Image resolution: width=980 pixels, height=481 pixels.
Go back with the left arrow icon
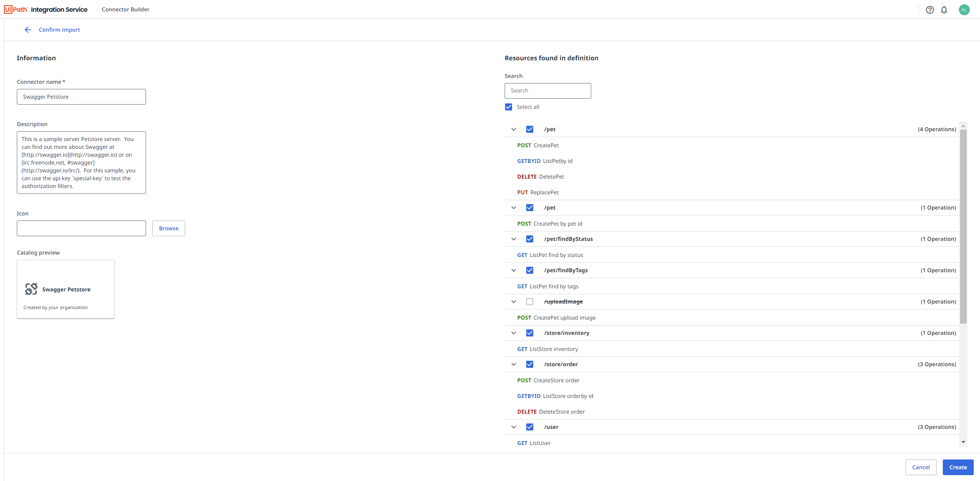(x=28, y=30)
